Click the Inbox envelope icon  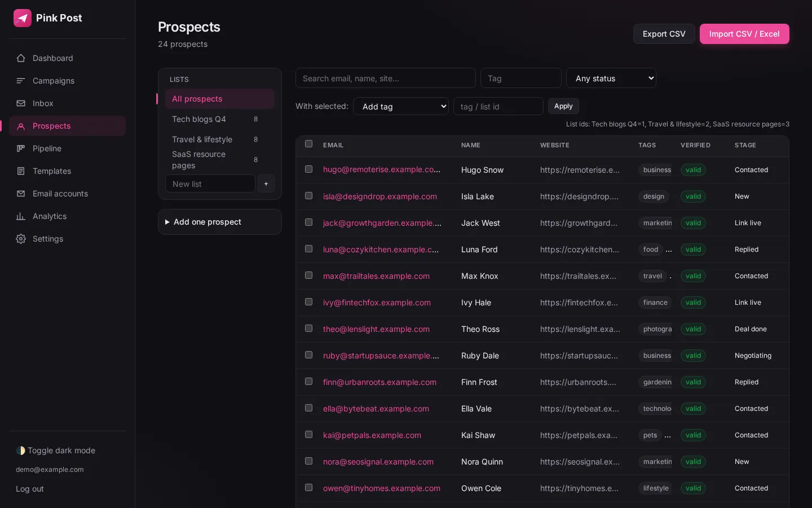coord(21,103)
